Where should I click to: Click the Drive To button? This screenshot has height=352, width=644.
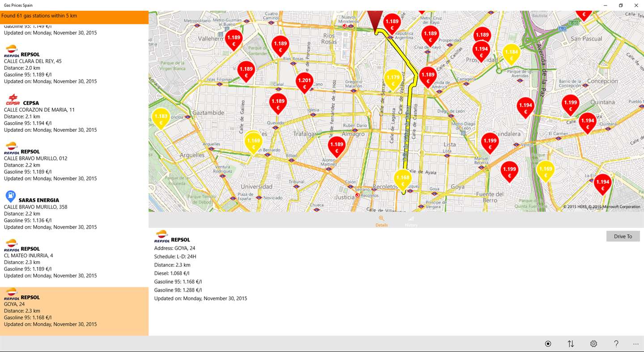(x=623, y=236)
